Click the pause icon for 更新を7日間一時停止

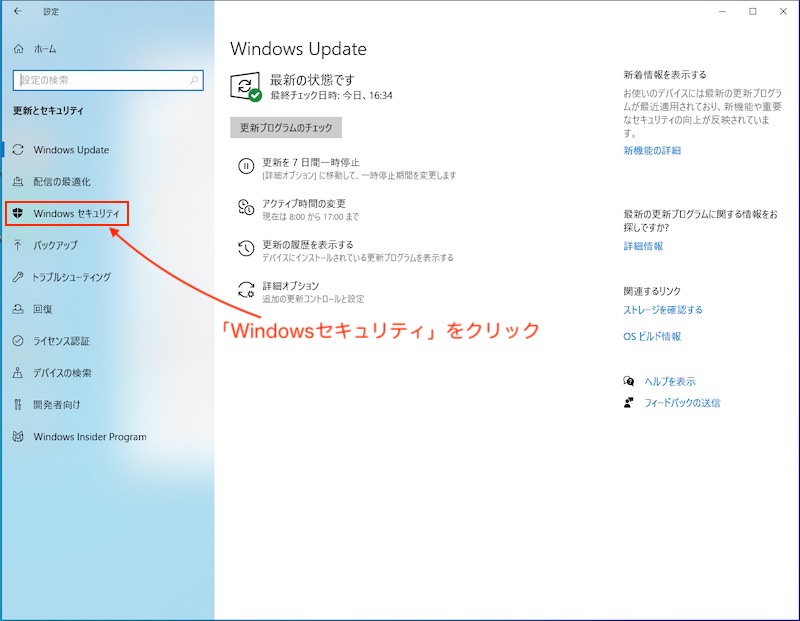[x=246, y=166]
